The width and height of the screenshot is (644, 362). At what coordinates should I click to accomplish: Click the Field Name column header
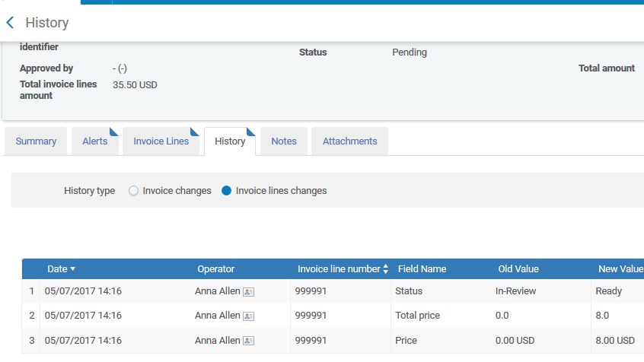point(422,269)
